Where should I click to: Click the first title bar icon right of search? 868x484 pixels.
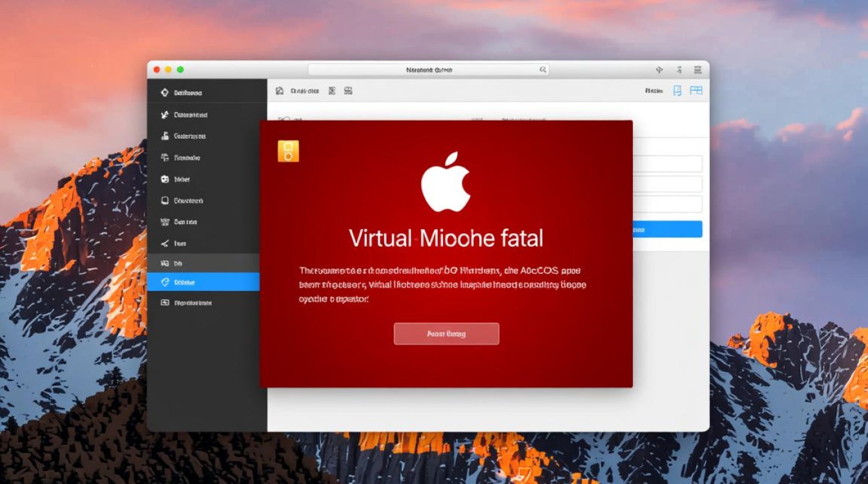(x=659, y=70)
